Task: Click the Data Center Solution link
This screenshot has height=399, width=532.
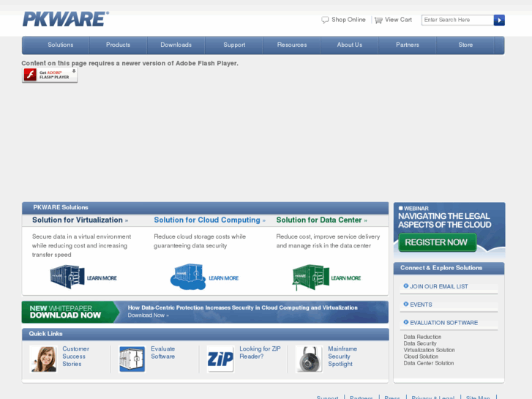Action: click(x=429, y=363)
